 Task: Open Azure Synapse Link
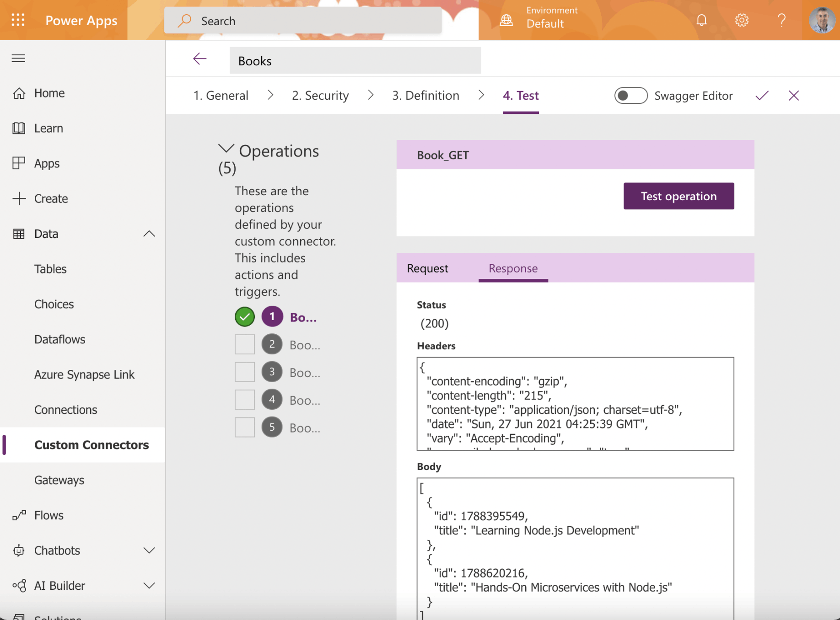pos(85,374)
